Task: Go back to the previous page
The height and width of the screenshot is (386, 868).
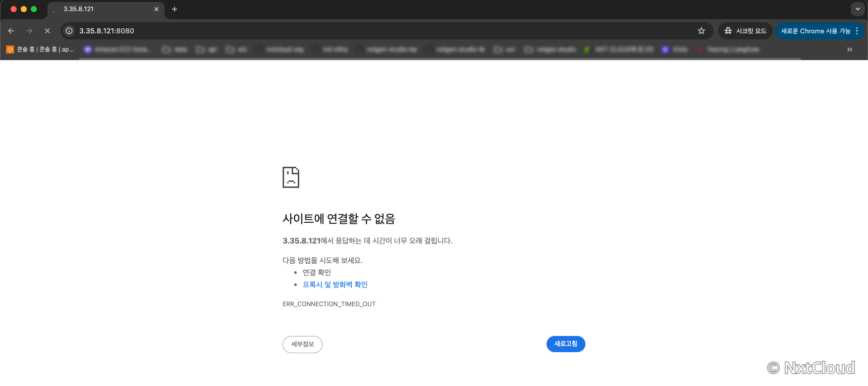Action: coord(11,31)
